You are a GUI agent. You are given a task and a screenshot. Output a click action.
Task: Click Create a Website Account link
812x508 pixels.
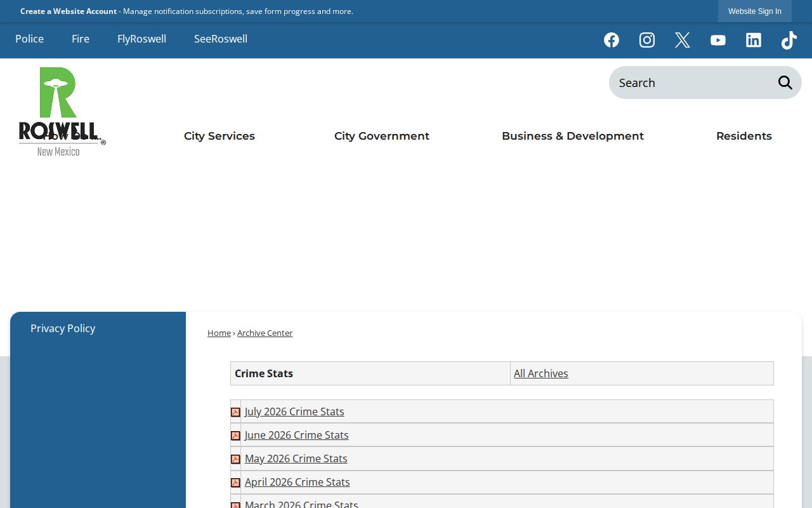(69, 11)
